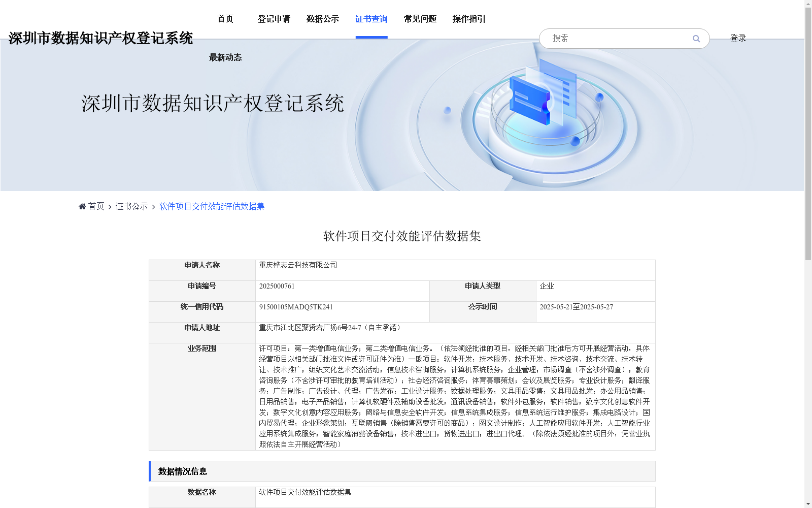Click the 统一信用代码 label cell
The height and width of the screenshot is (508, 812).
pos(202,312)
